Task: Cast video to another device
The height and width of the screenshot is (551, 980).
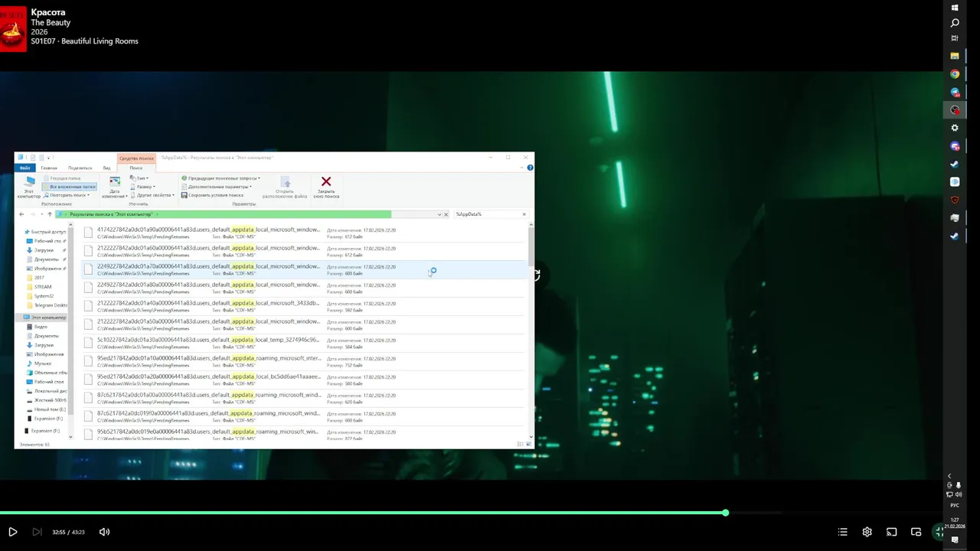Action: (891, 532)
